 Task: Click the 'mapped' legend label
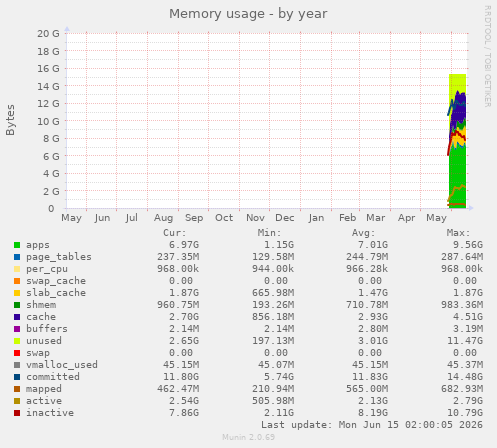pyautogui.click(x=44, y=389)
